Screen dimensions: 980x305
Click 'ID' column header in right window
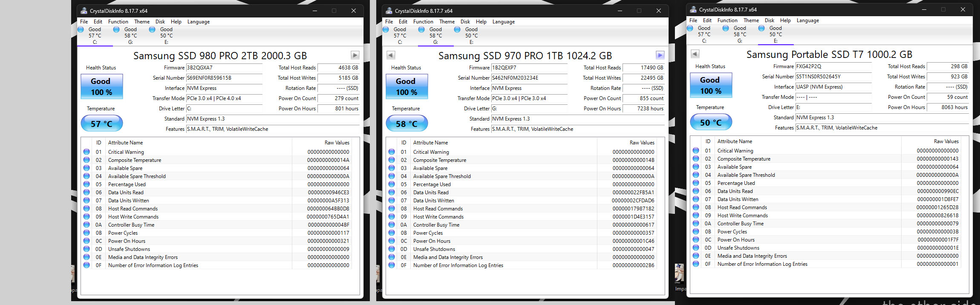[x=708, y=141]
